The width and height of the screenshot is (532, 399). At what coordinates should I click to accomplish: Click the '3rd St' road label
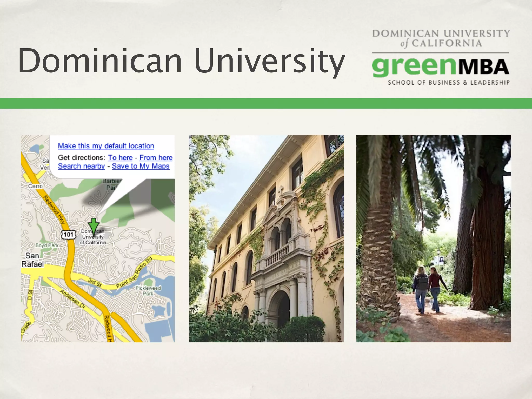tap(95, 282)
